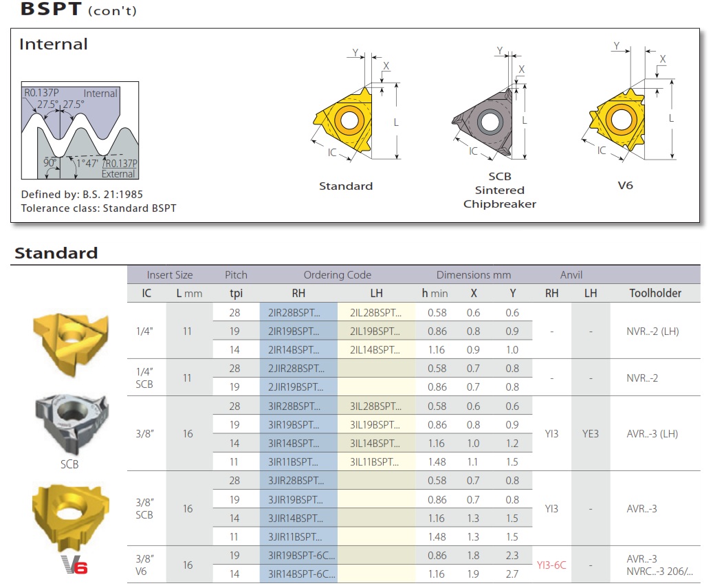Select ordering code 3IL11BSPT...
This screenshot has width=713, height=588.
(374, 462)
